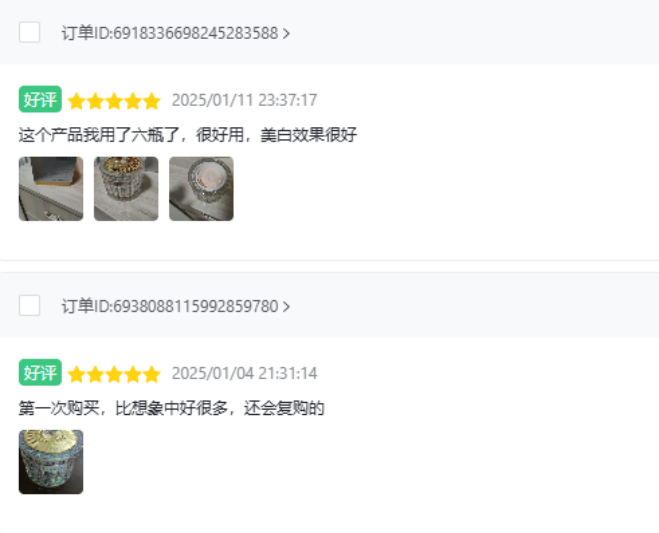
Task: Click the fifth star of the 01/11 review
Action: coord(152,101)
